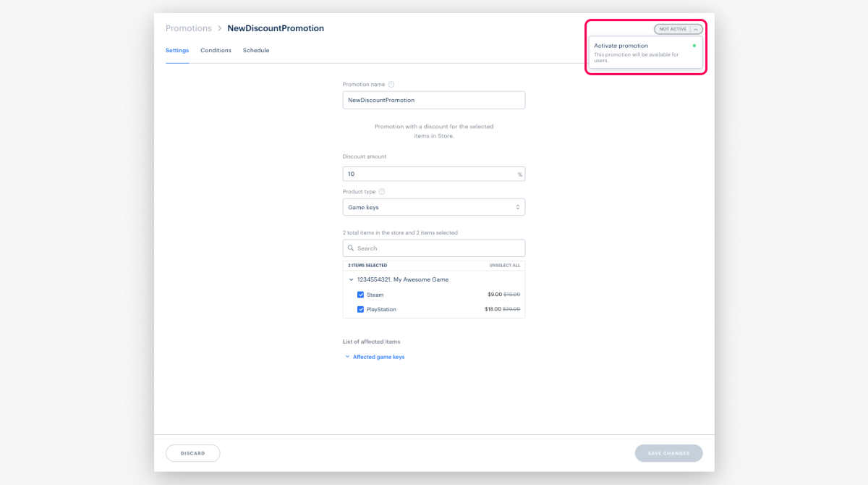Collapse the My Awesome Game item group
Screen dimensions: 868x485
pos(352,279)
